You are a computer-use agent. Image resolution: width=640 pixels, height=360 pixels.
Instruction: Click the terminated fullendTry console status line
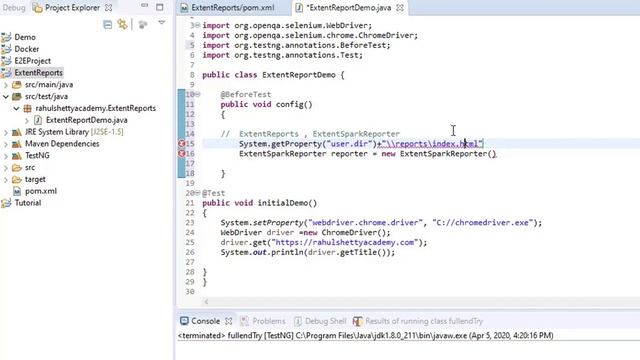pos(366,336)
